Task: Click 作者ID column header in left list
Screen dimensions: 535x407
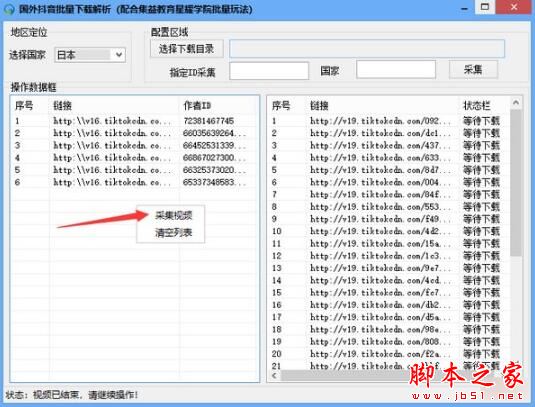Action: [x=197, y=106]
